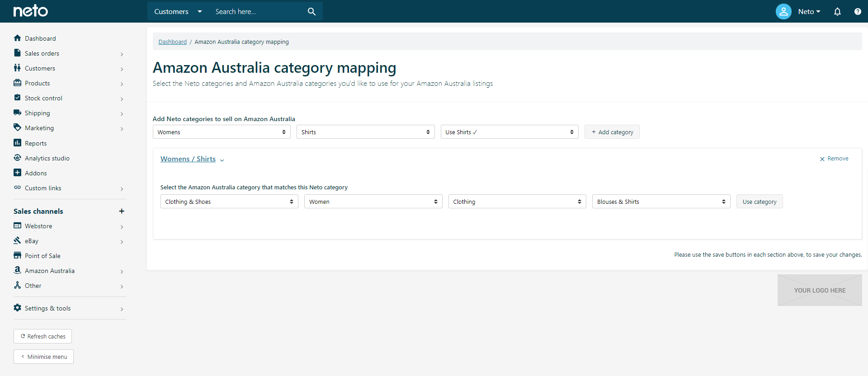Click the eBay gavel icon
This screenshot has height=376, width=868.
pos(17,240)
